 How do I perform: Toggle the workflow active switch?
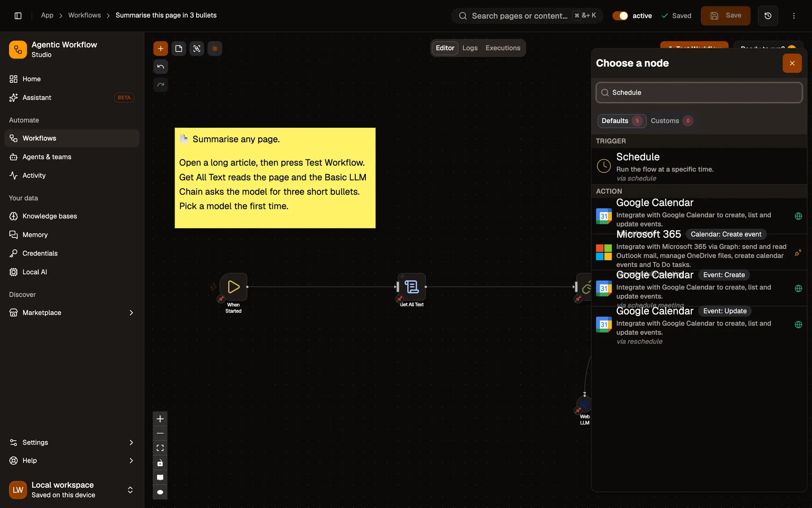[x=620, y=15]
